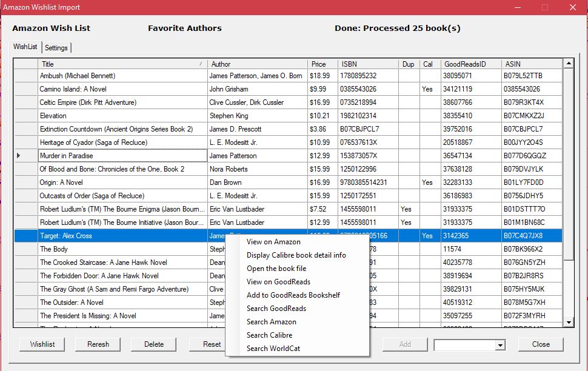Pick Open the book file menu entry
The height and width of the screenshot is (371, 588).
pos(297,269)
